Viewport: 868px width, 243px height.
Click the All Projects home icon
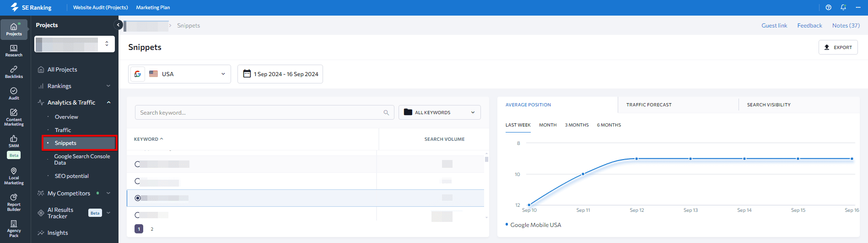[41, 70]
